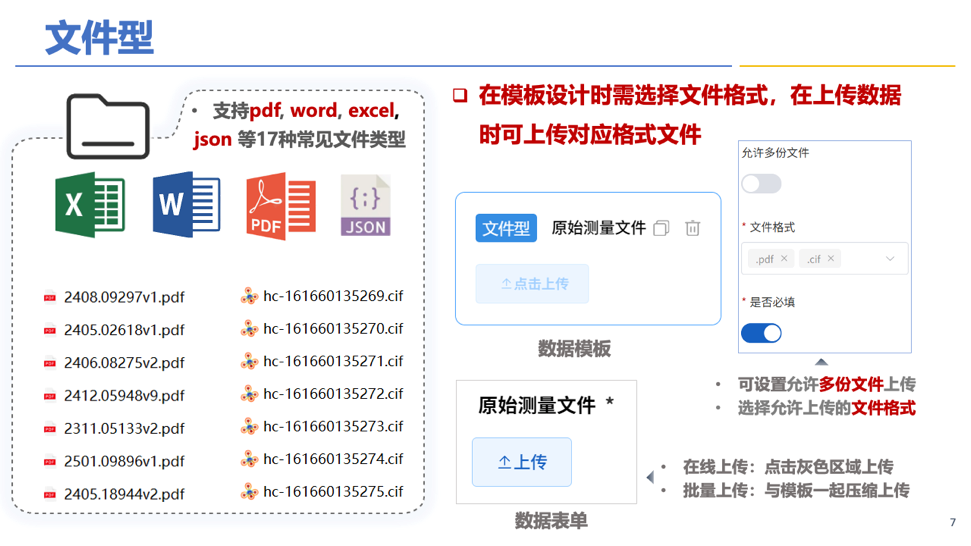The width and height of the screenshot is (971, 546).
Task: Select the blue 文件型 tag label
Action: (x=506, y=229)
